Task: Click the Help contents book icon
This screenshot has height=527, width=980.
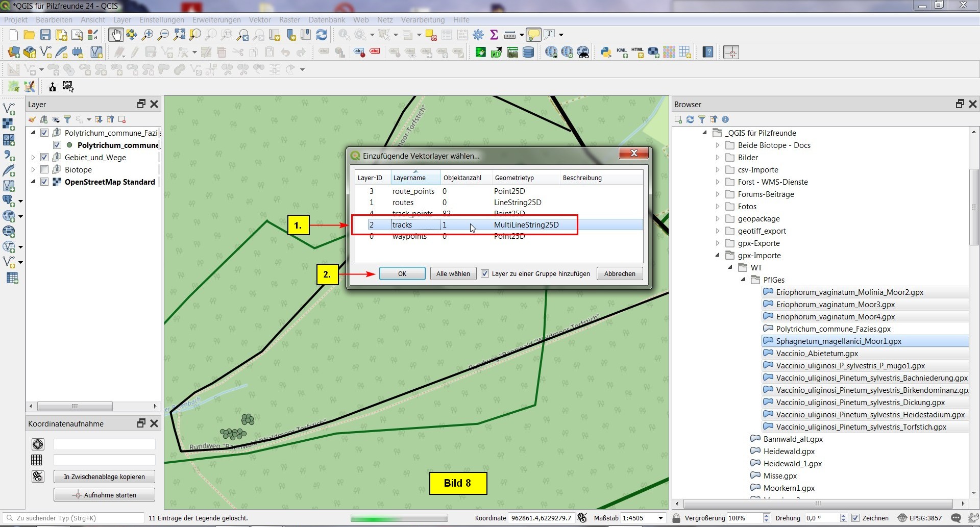Action: pyautogui.click(x=708, y=52)
